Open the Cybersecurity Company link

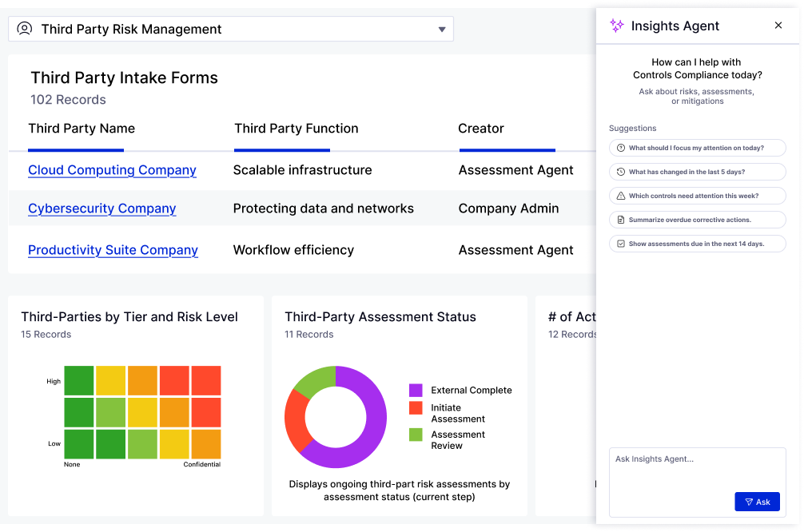(102, 208)
